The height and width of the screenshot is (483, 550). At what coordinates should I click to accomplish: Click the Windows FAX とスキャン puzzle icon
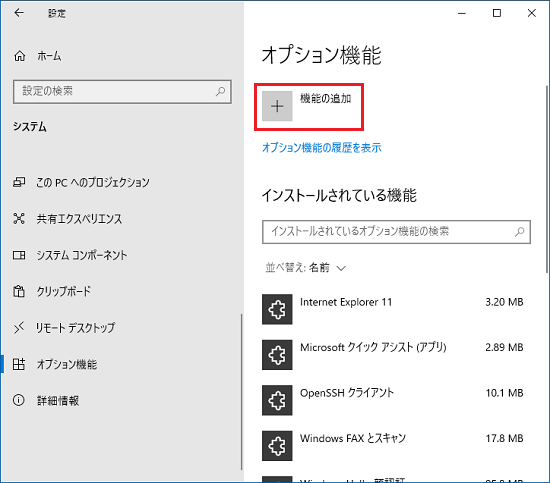point(277,445)
